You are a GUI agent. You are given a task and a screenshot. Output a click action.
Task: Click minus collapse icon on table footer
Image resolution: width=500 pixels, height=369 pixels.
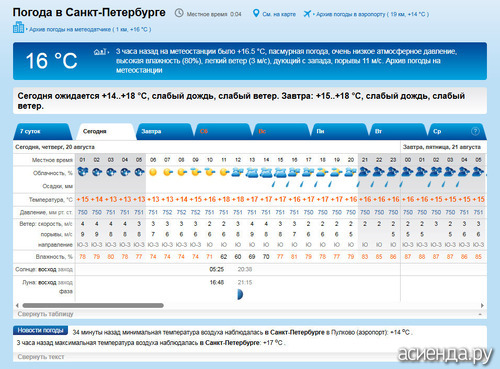(480, 314)
